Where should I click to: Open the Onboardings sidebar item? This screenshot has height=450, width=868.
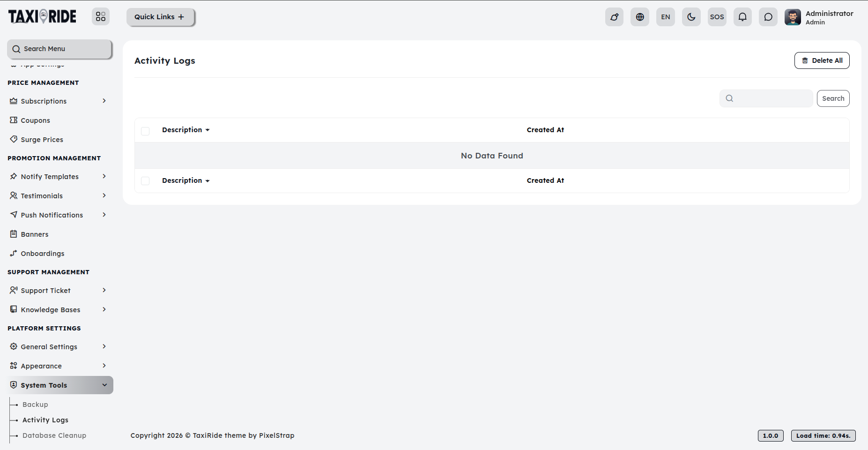pos(59,254)
